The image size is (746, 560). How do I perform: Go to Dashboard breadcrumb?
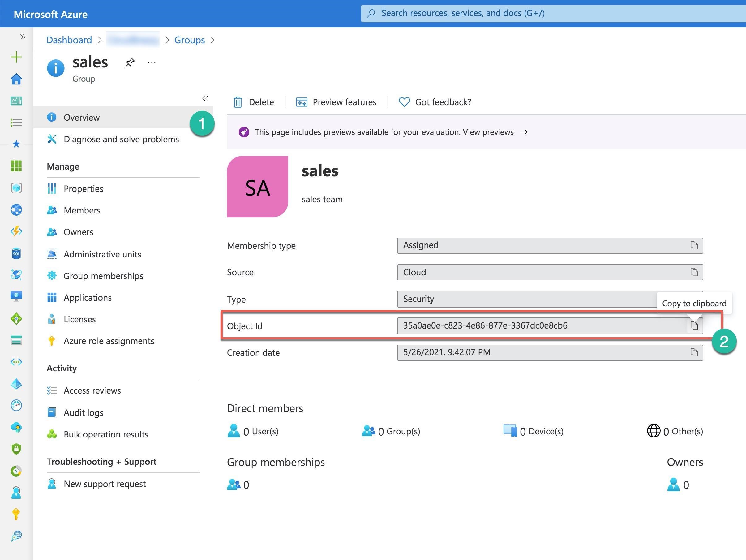69,40
